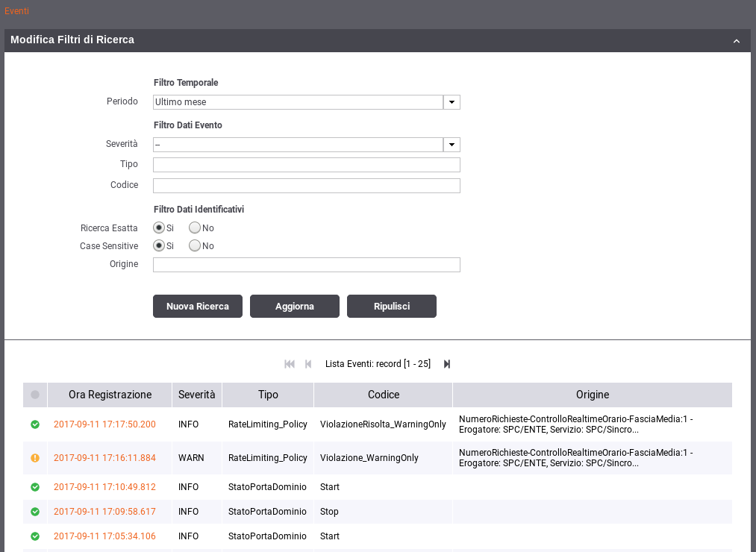Click RateLimiting_Policy in the WARN row

tap(268, 458)
